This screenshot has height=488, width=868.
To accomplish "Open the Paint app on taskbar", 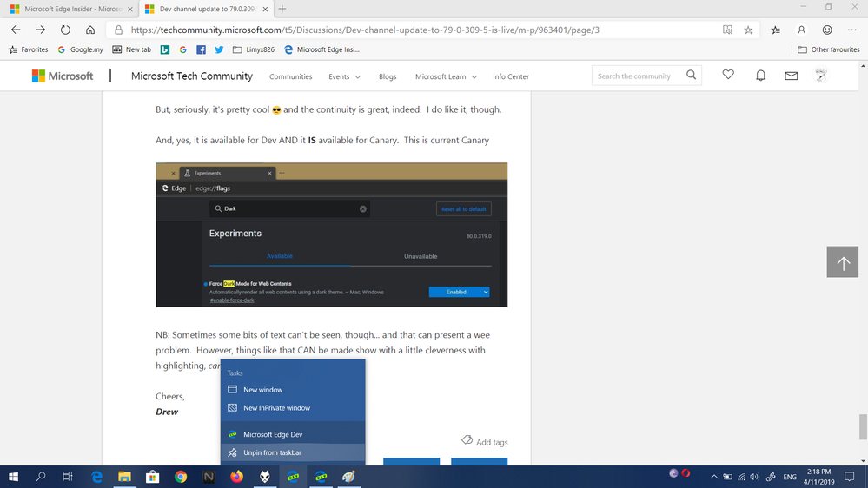I will pyautogui.click(x=348, y=477).
